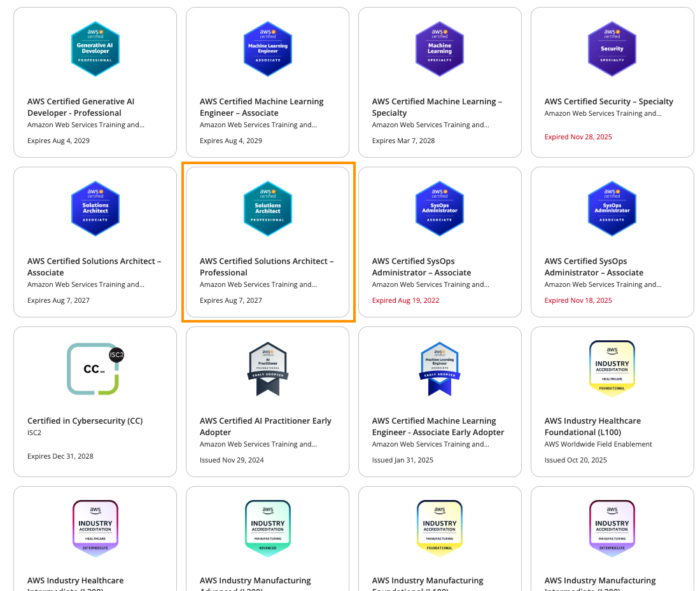Screen dimensions: 700x591
Task: Select the AI Practitioner Early Adopter ribbon badge
Action: tap(267, 369)
